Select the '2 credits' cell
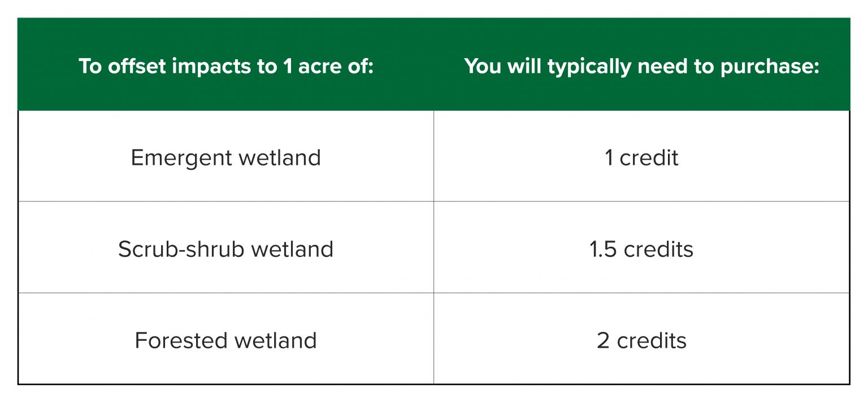 (x=641, y=339)
